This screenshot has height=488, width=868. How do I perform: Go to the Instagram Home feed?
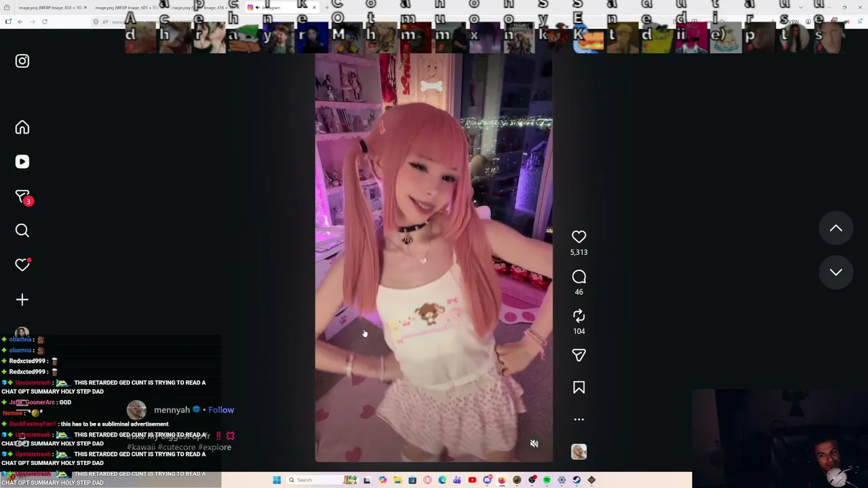pos(22,127)
